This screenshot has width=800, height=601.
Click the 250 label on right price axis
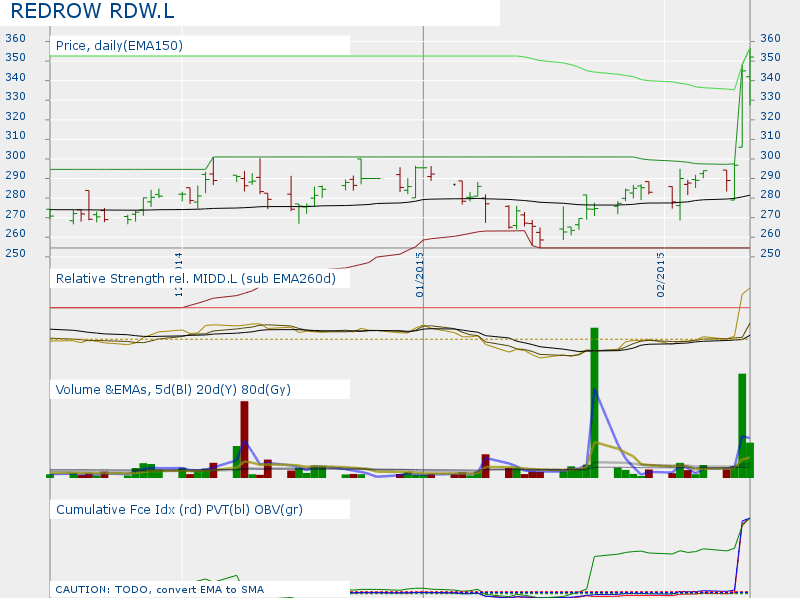(770, 253)
